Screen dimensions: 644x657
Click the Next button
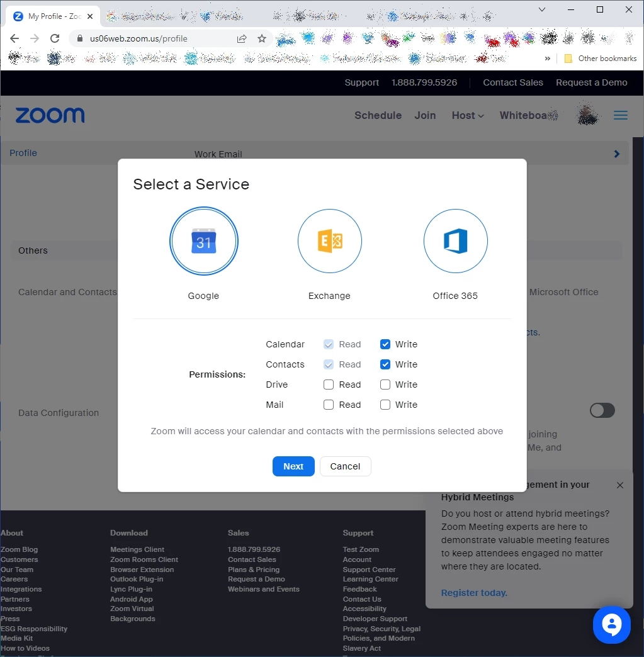point(293,466)
